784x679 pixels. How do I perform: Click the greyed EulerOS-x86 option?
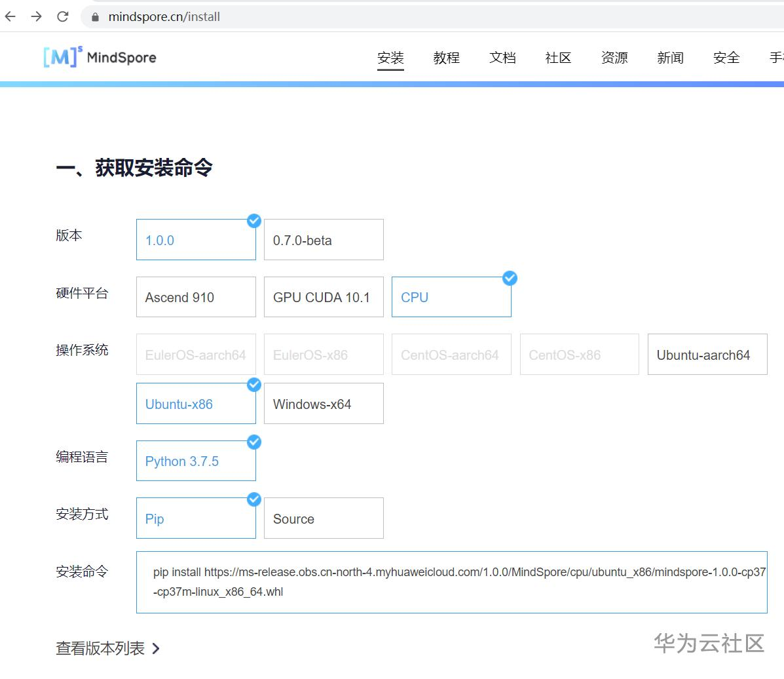tap(324, 355)
